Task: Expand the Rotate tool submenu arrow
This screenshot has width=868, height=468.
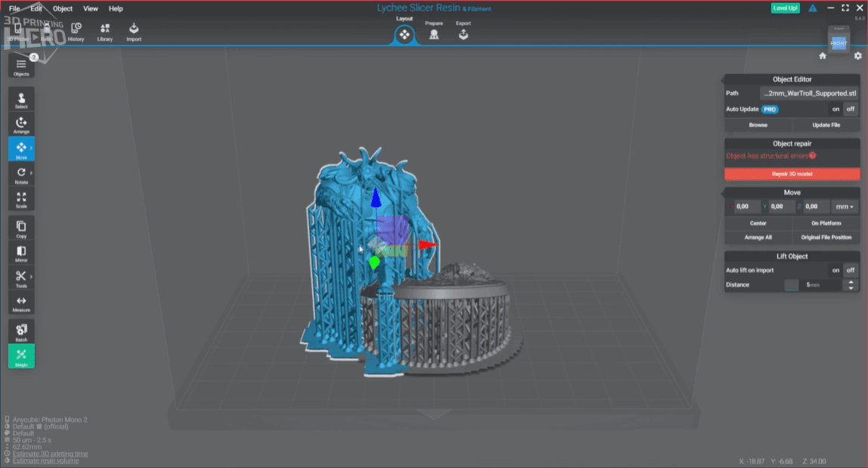Action: [x=31, y=173]
